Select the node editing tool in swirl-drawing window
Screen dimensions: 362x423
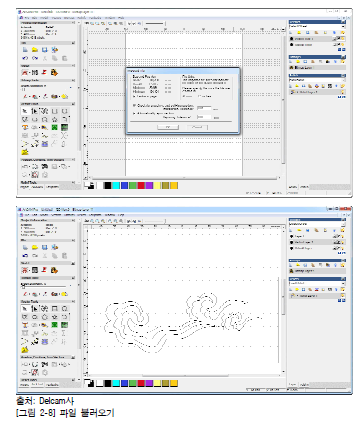[x=35, y=309]
